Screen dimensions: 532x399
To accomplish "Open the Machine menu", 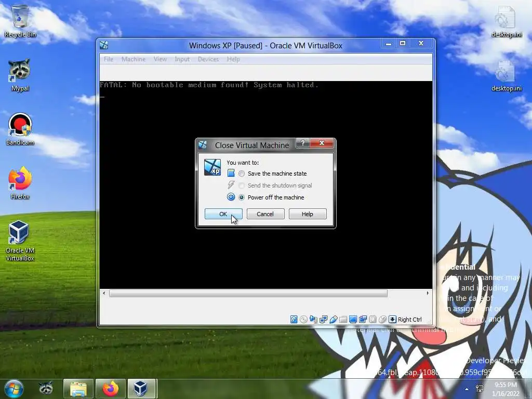I will pos(134,59).
